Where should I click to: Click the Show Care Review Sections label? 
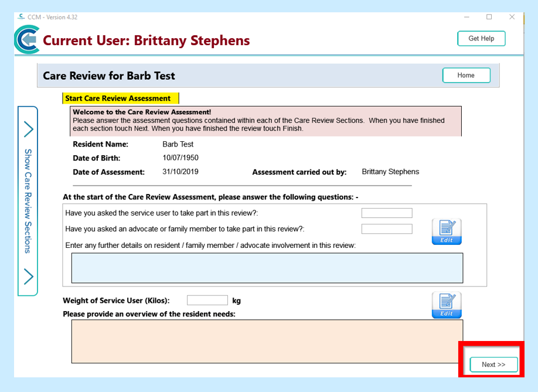pos(28,201)
